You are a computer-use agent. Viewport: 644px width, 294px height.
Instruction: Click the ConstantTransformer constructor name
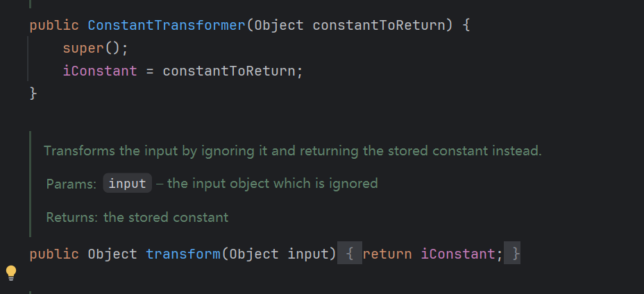click(167, 26)
